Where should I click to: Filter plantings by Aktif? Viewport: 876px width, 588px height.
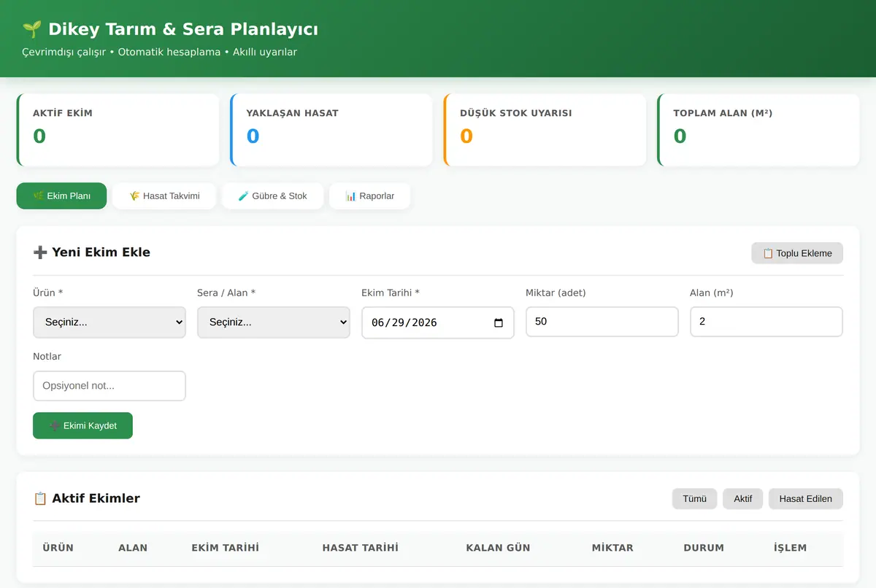742,499
